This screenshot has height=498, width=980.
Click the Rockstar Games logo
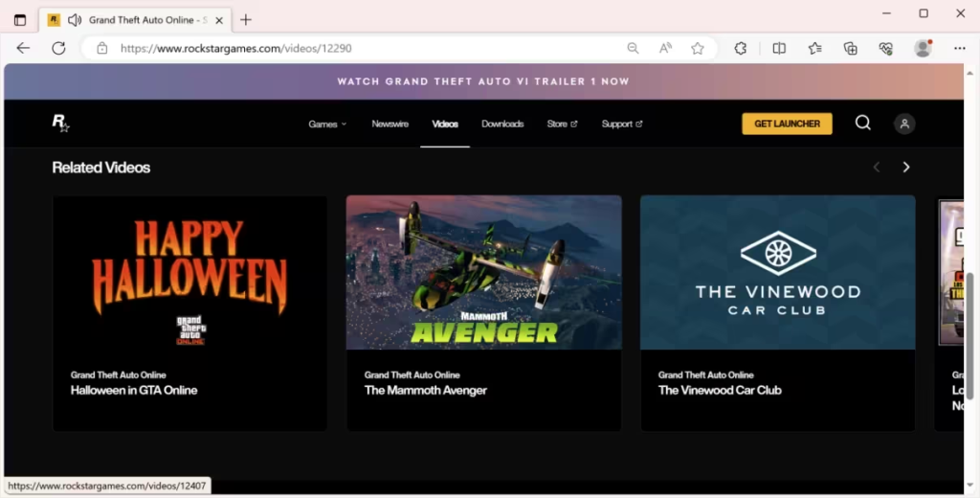tap(60, 123)
